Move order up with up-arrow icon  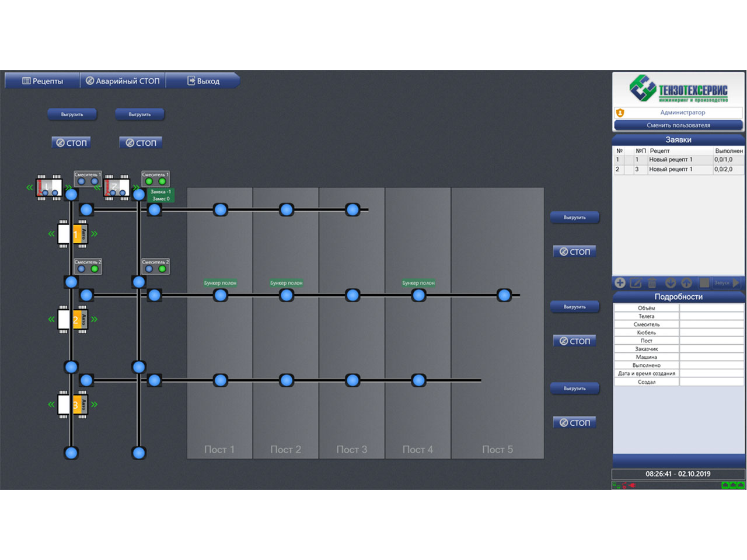686,283
